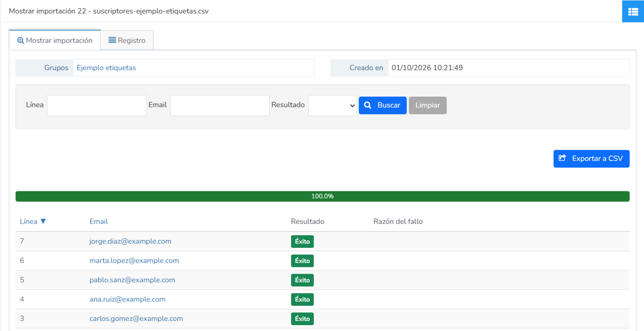
Task: Click the Éxito badge for jorge.diaz row
Action: click(303, 241)
